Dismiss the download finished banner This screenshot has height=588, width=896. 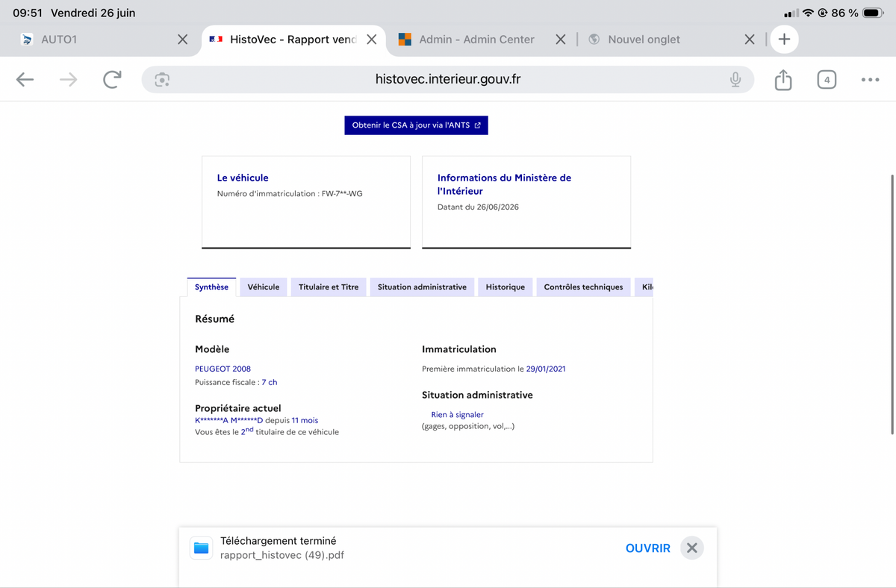pos(692,548)
